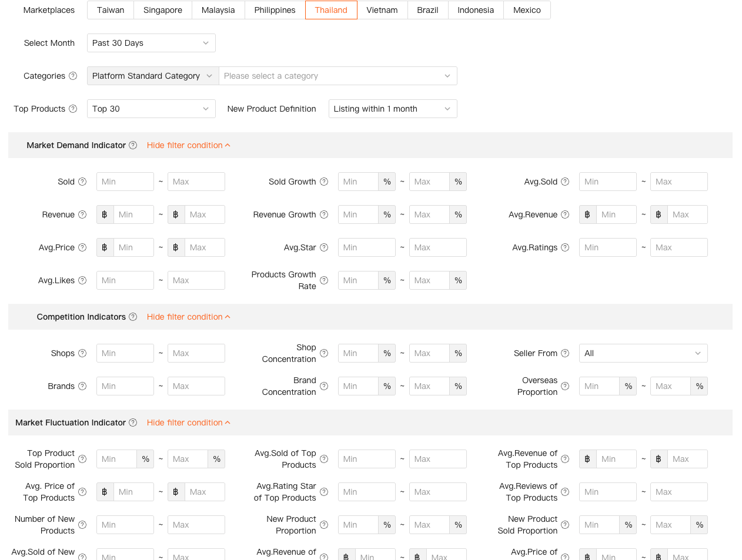
Task: Open the Select Month dropdown
Action: click(x=151, y=43)
